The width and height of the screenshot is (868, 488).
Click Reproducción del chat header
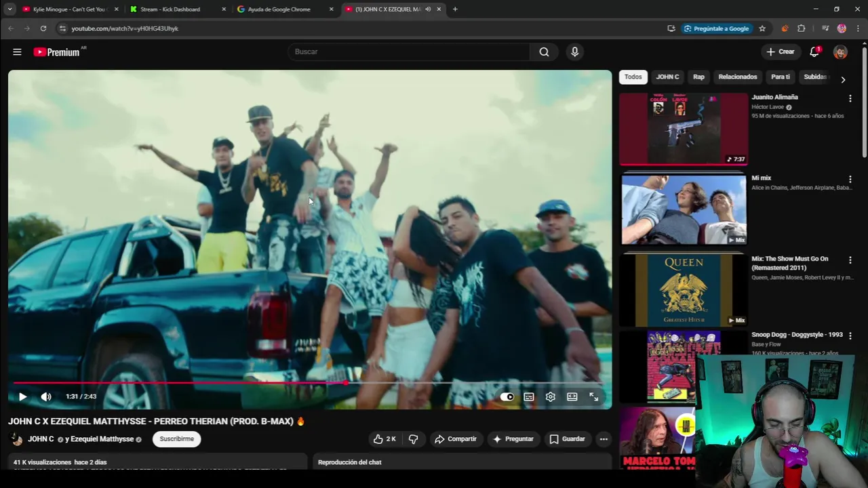click(x=350, y=462)
